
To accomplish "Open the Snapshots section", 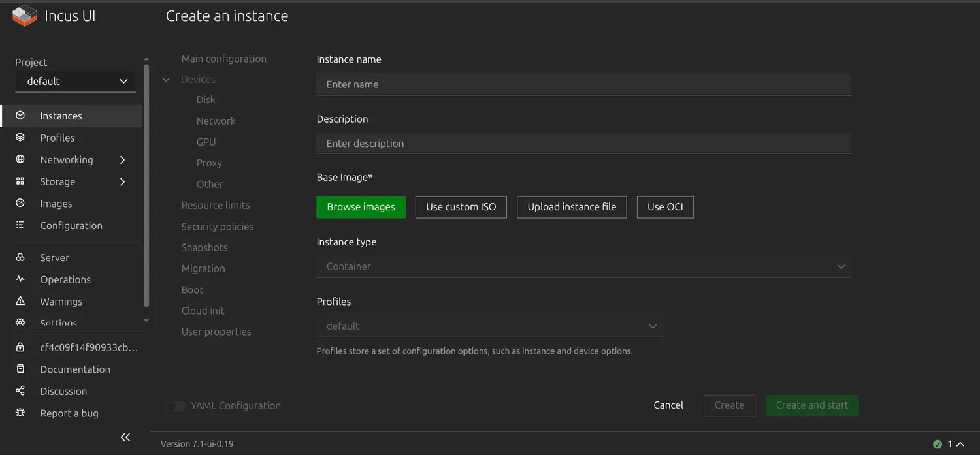I will pyautogui.click(x=204, y=247).
